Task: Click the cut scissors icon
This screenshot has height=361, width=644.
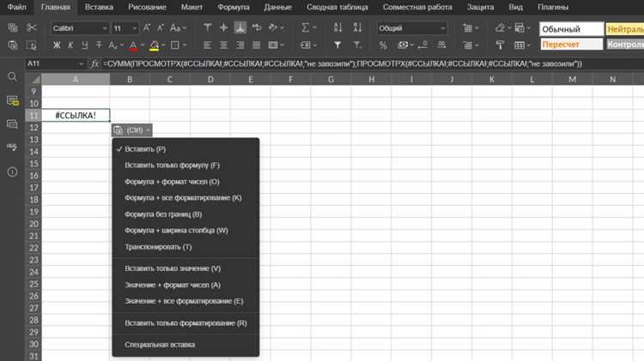Action: click(32, 28)
